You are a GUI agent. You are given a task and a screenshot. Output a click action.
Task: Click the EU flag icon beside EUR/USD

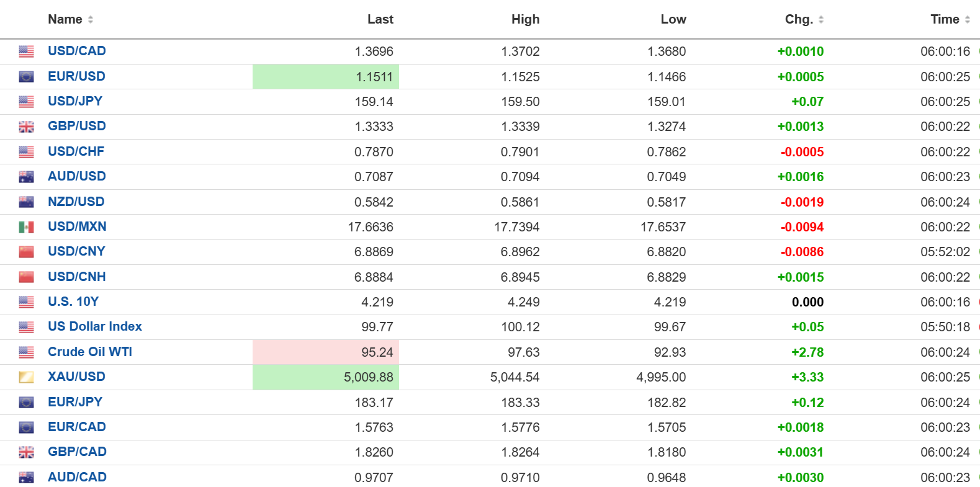pos(26,77)
